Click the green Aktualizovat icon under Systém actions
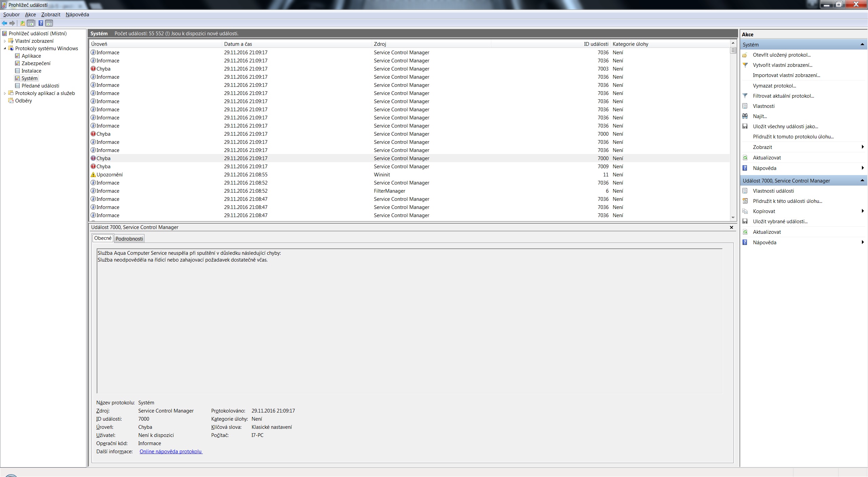This screenshot has width=868, height=477. (x=745, y=158)
